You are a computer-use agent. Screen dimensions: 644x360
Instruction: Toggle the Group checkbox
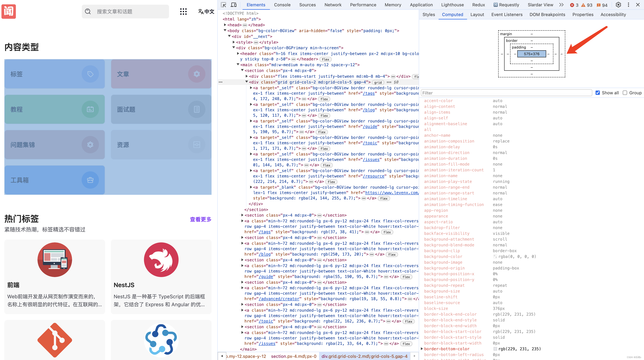click(x=625, y=93)
